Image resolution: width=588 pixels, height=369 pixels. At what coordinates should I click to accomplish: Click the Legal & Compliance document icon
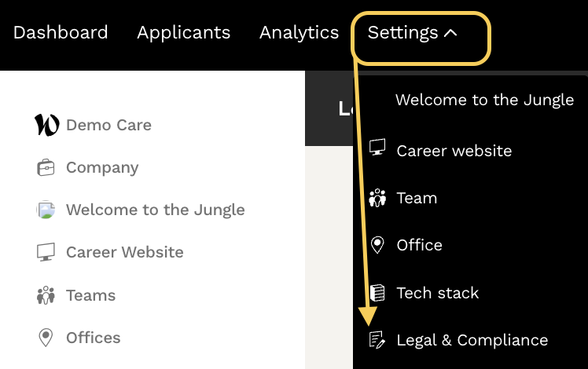377,340
